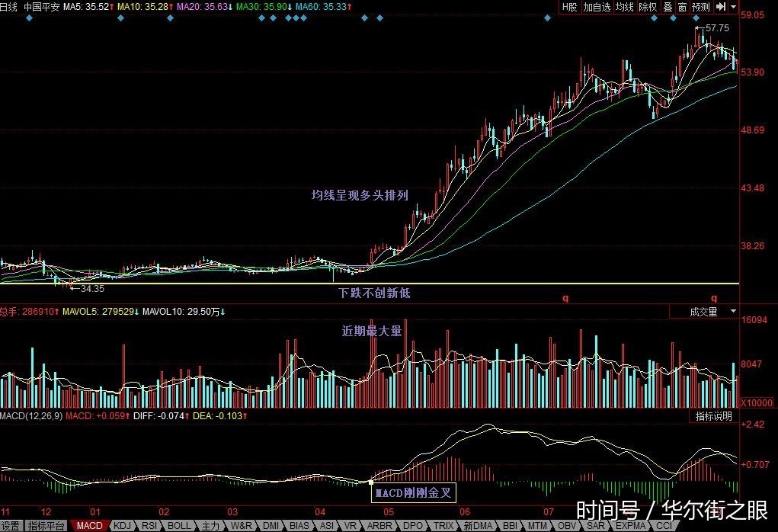Switch to H股 view
Image resolution: width=778 pixels, height=532 pixels.
point(570,7)
